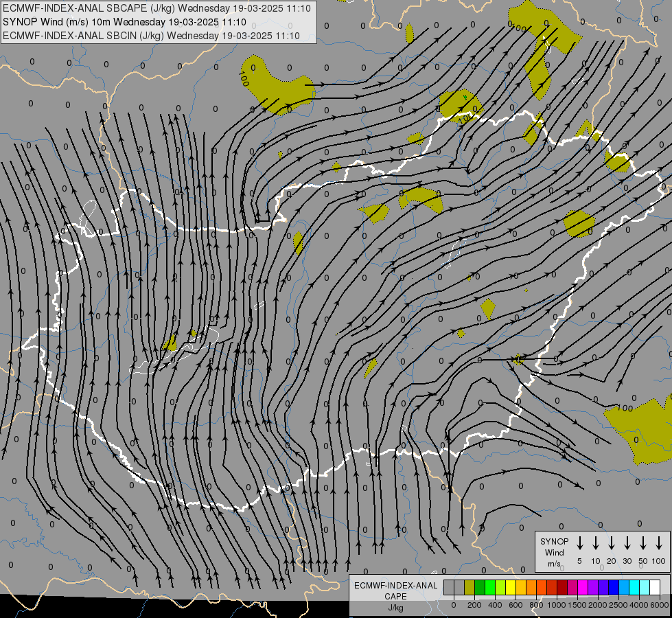Pick the purple swatch right of 2000 tick
Viewport: 672px width, 618px height.
click(592, 587)
